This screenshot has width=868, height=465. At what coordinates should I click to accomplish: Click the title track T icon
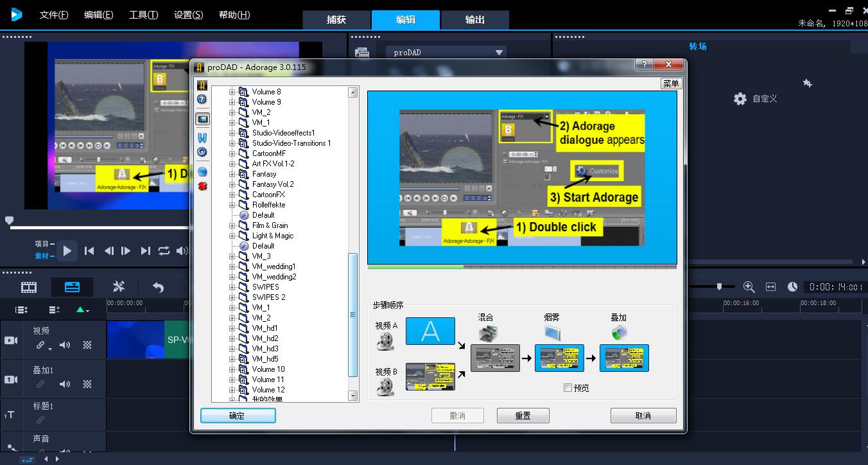pos(10,415)
